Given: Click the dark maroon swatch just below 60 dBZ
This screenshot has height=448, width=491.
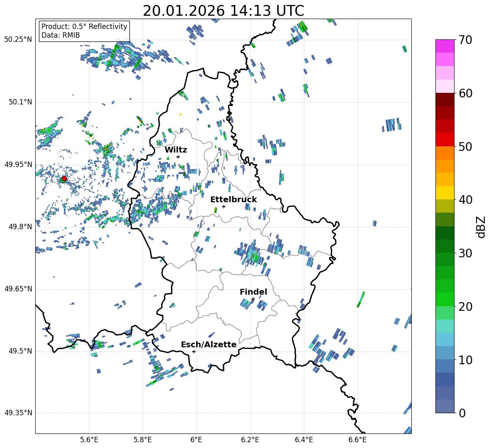Looking at the screenshot, I should [x=445, y=99].
